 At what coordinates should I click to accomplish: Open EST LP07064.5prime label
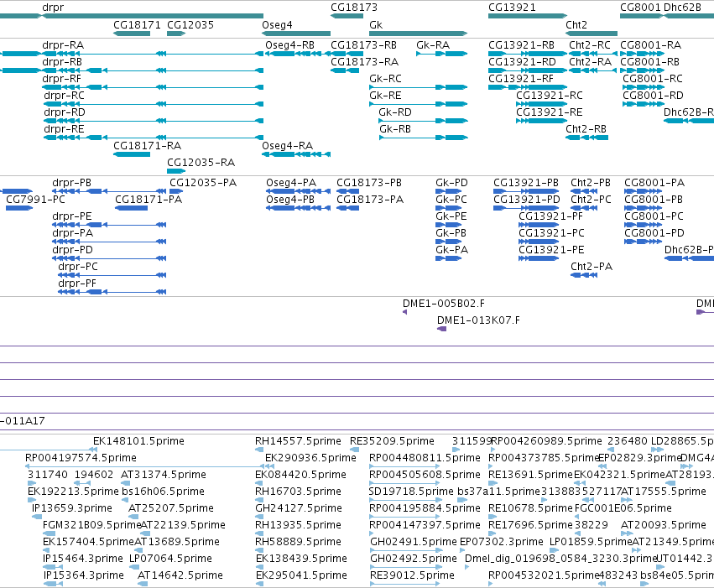pyautogui.click(x=171, y=559)
